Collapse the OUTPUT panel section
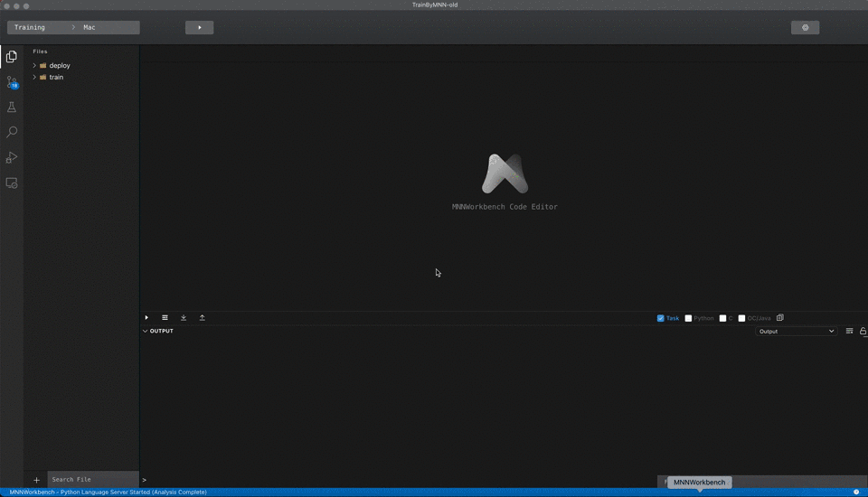868x497 pixels. 145,331
